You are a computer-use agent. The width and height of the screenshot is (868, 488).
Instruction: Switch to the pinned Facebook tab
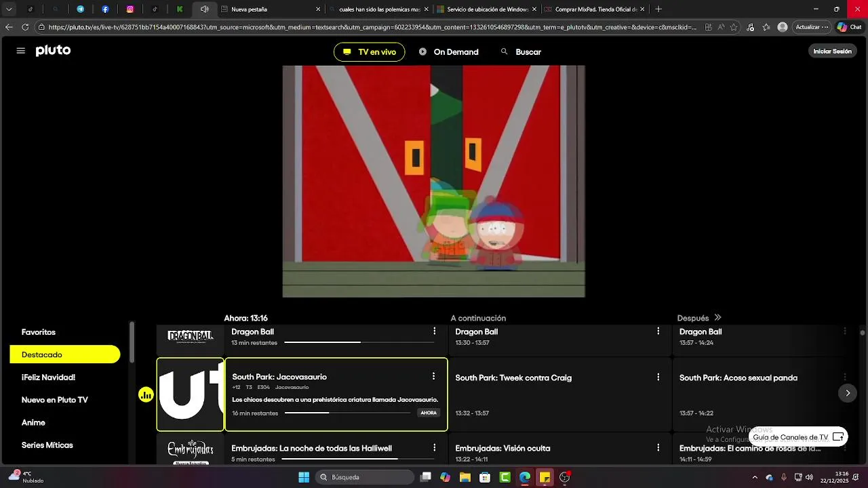[x=105, y=9]
